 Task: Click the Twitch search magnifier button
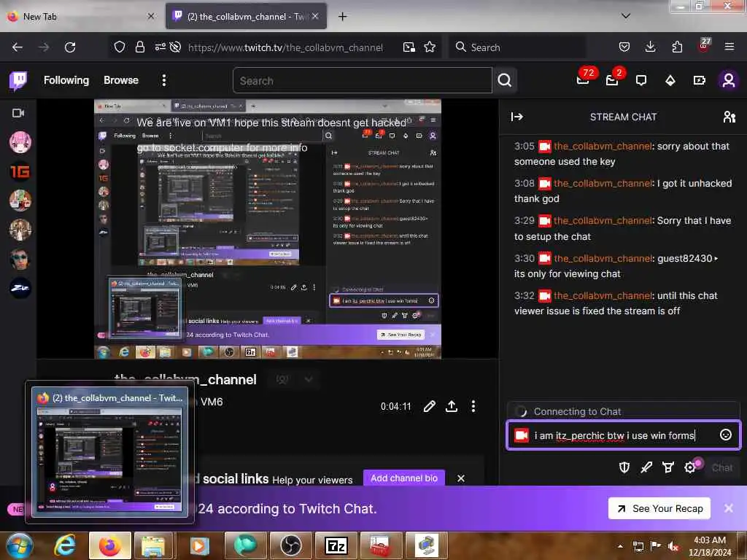pos(505,80)
